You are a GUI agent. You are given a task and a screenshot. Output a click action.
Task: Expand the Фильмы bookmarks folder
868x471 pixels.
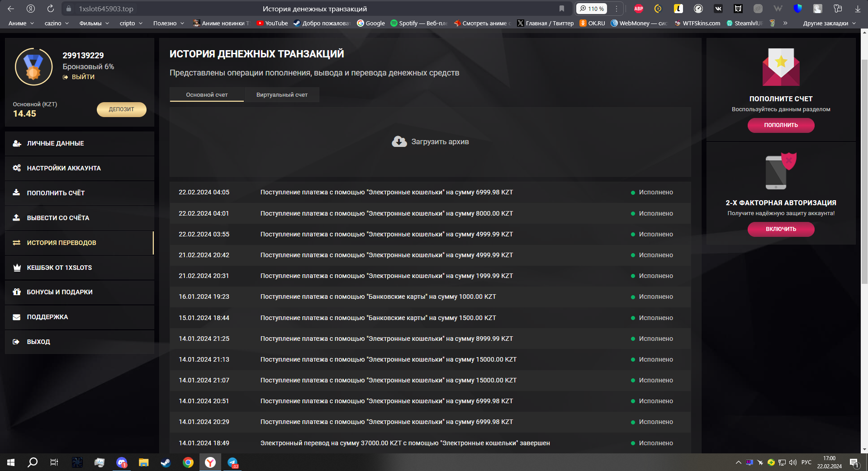tap(94, 23)
